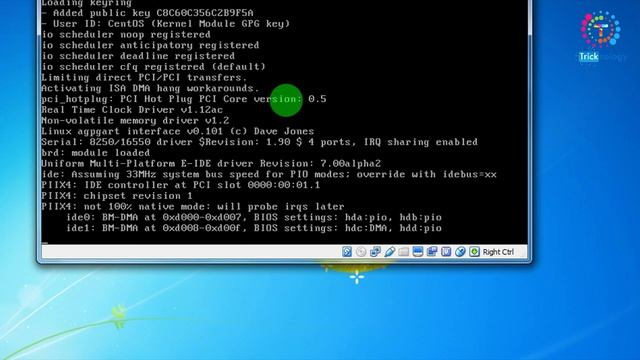The width and height of the screenshot is (640, 360).
Task: Click the green keyboard capture arrow icon
Action: click(474, 252)
